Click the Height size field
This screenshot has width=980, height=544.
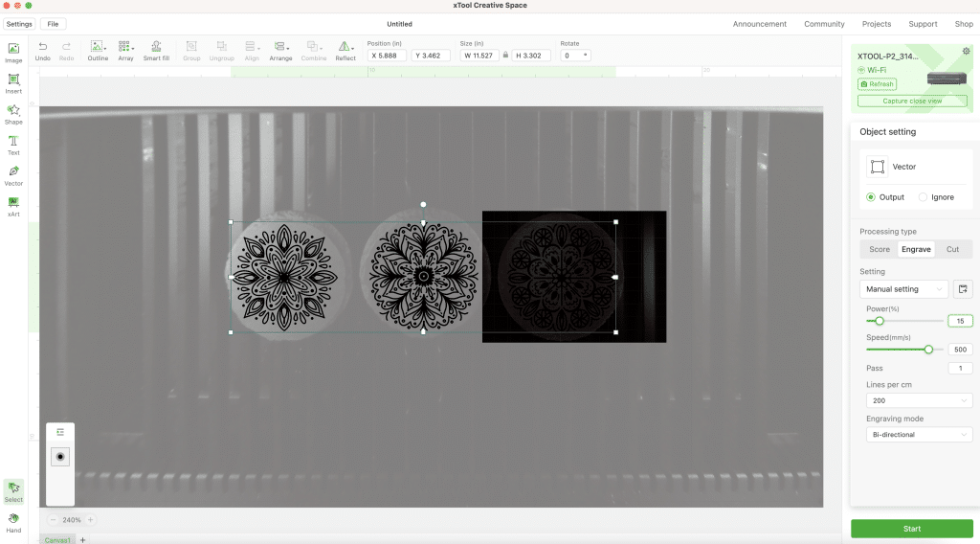pyautogui.click(x=530, y=55)
